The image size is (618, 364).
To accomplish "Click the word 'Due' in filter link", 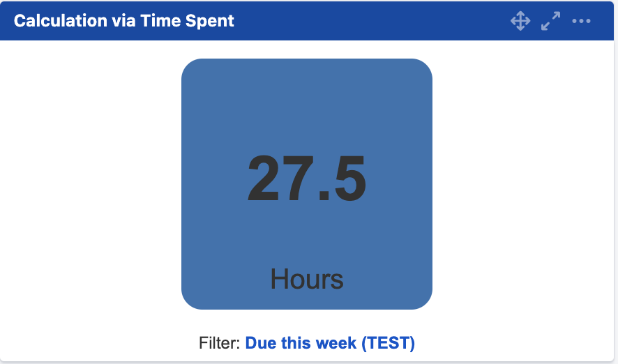I will (x=260, y=343).
